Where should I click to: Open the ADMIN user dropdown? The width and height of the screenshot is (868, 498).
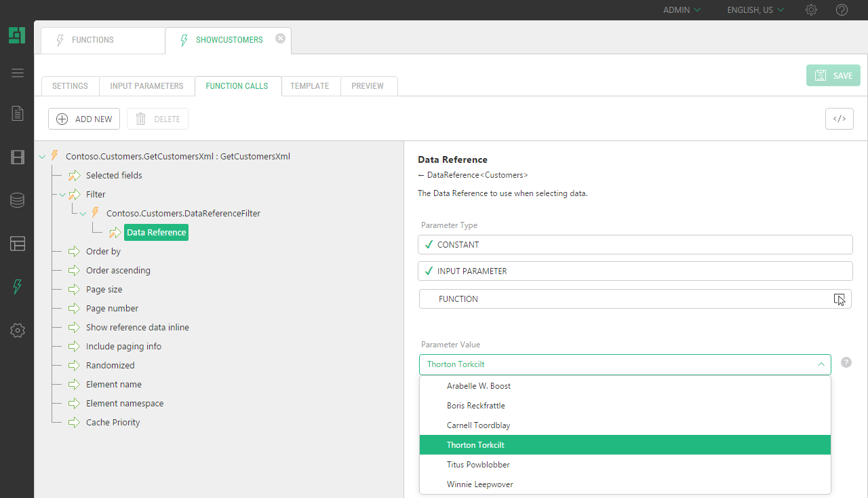(682, 10)
